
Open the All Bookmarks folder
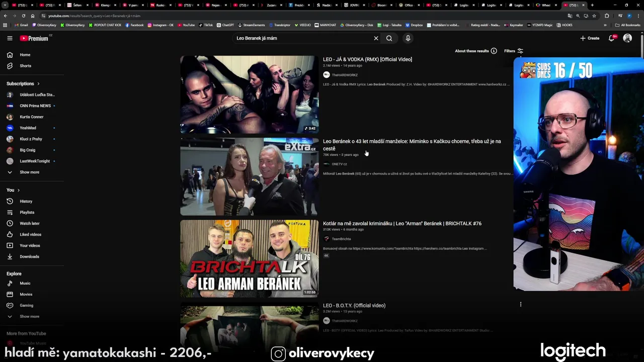pos(628,25)
